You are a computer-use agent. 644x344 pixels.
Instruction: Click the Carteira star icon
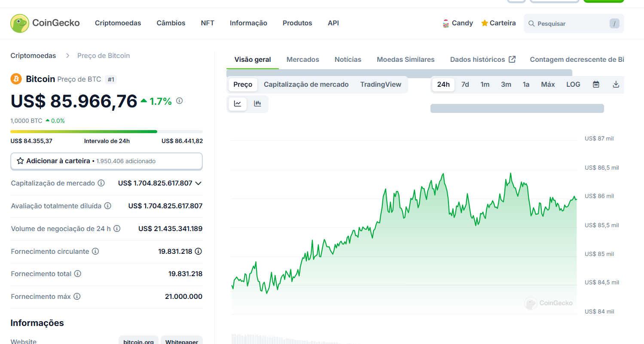coord(485,23)
